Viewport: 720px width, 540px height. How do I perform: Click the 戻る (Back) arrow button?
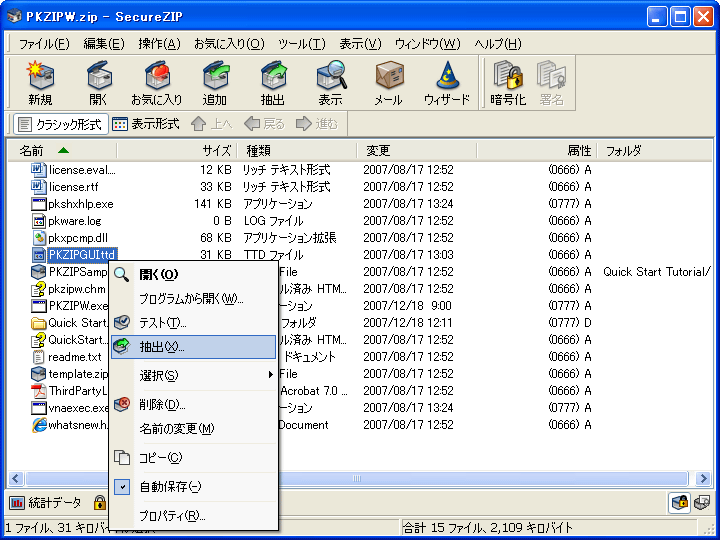click(x=264, y=124)
